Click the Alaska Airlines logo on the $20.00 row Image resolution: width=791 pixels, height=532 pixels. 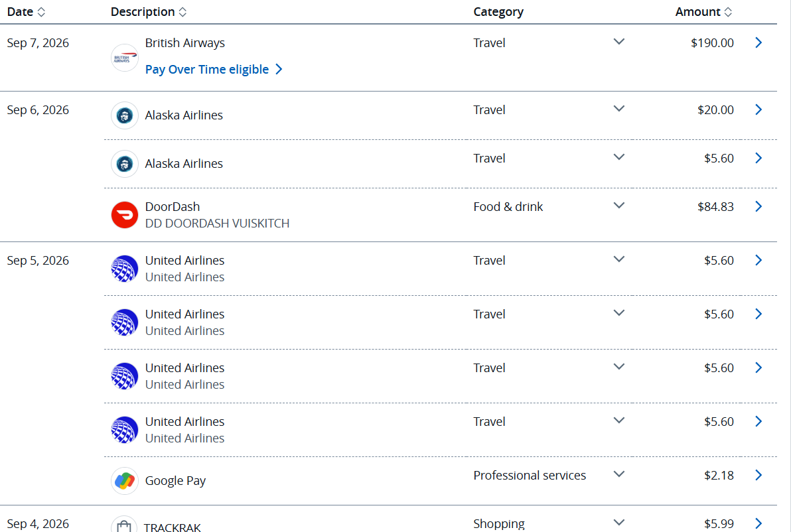point(125,115)
